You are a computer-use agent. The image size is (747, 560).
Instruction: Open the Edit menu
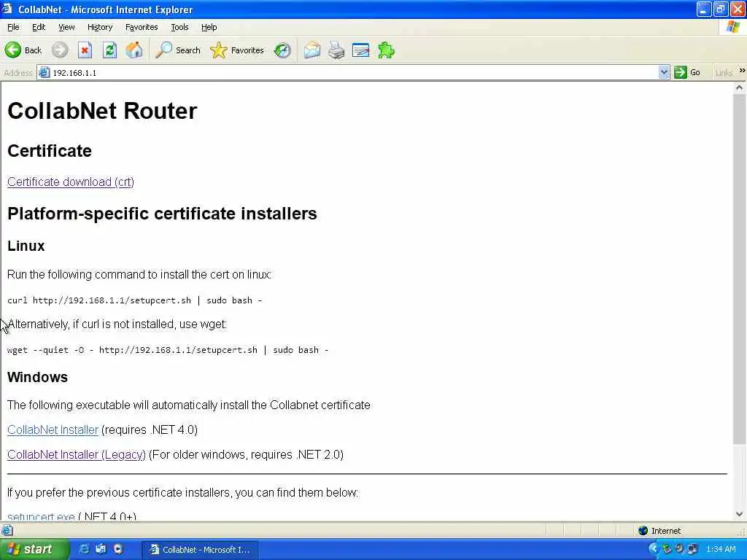click(39, 27)
